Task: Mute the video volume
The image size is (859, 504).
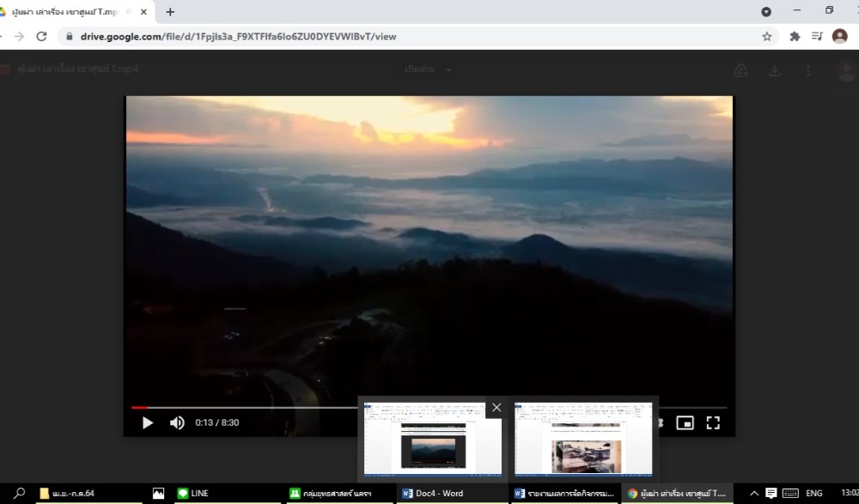Action: click(177, 423)
